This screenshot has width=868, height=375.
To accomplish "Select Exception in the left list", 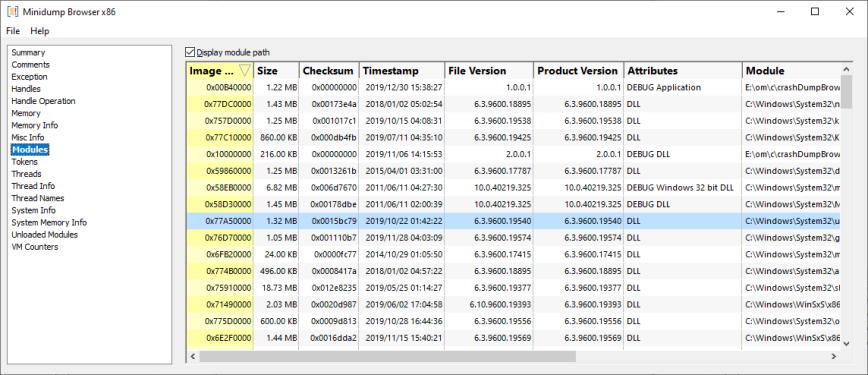I will pos(29,77).
